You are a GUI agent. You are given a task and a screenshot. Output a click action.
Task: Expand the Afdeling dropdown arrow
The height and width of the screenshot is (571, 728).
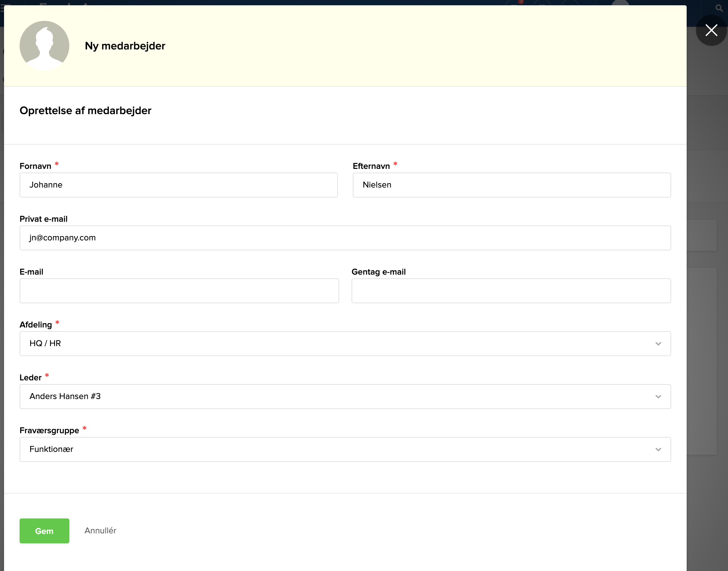658,344
